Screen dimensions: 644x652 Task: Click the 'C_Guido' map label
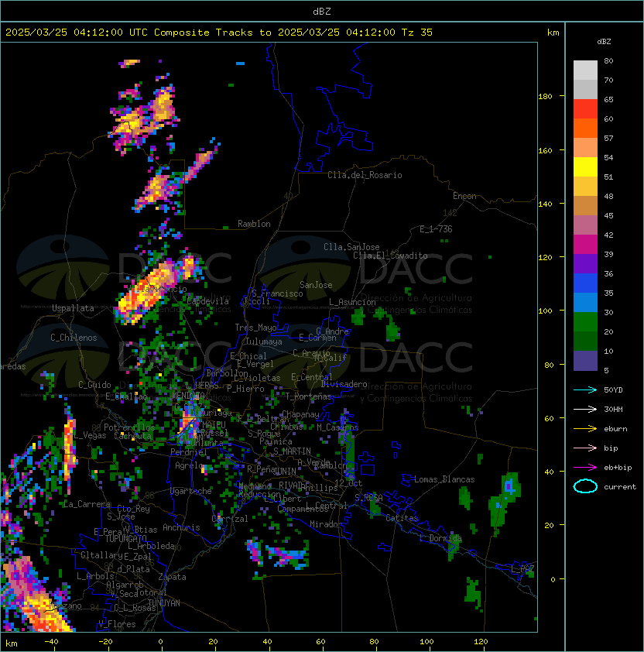click(94, 385)
